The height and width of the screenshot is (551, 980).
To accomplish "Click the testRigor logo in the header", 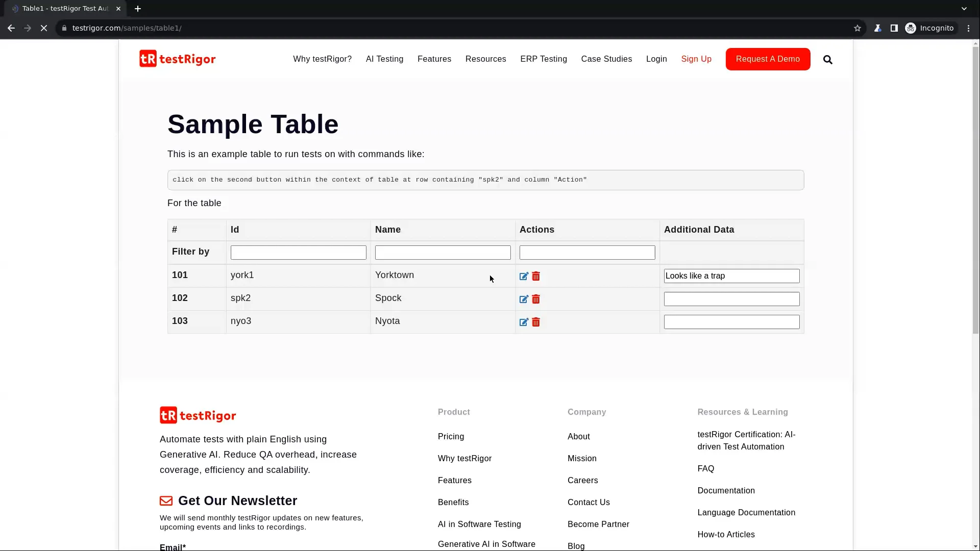I will (177, 58).
